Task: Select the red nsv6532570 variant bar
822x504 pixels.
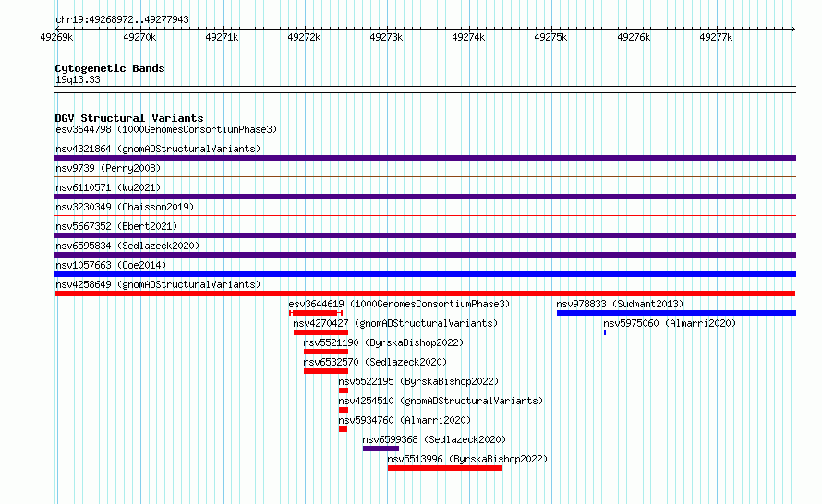Action: pos(326,371)
